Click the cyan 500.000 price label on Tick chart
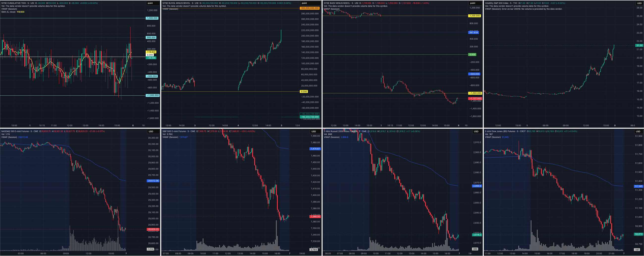 151,37
